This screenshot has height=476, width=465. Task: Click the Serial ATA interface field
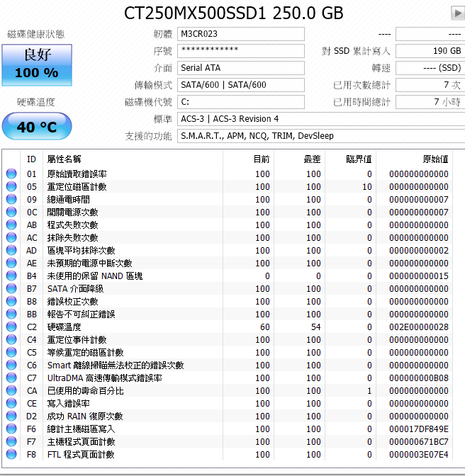241,68
